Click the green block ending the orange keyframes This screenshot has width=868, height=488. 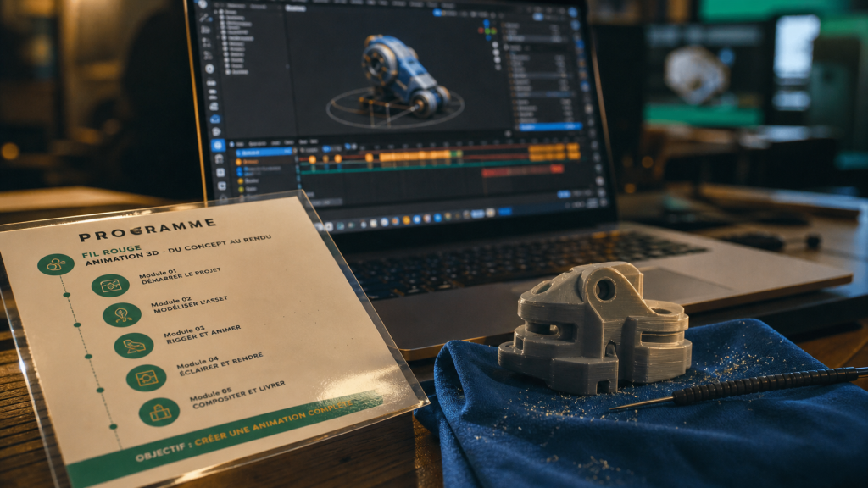point(457,154)
